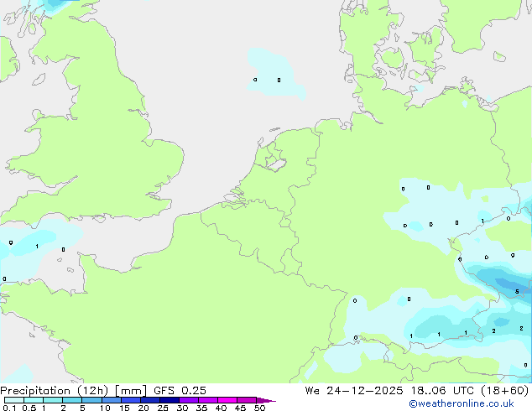The width and height of the screenshot is (532, 411).
Task: Select the 35–40 mm violet legend swatch
Action: tap(208, 400)
